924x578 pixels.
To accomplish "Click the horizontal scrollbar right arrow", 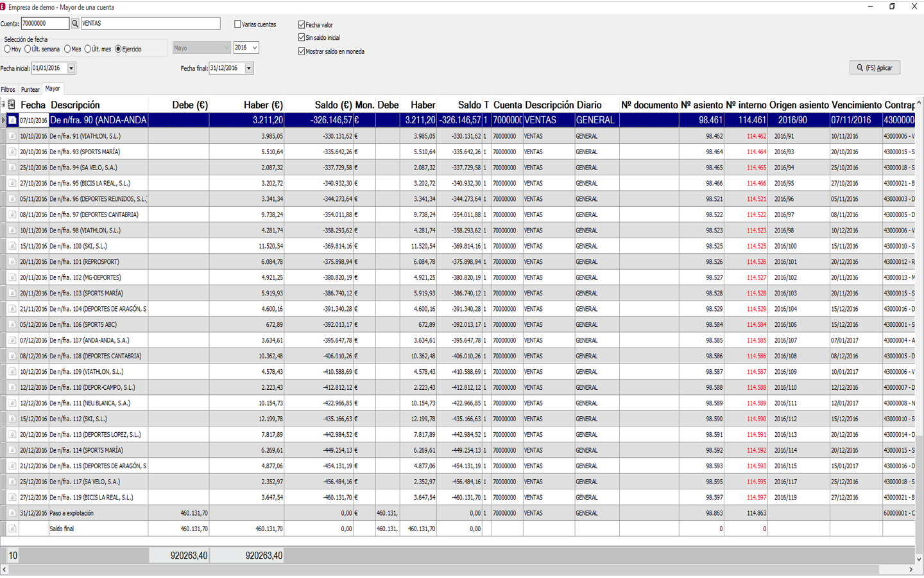I will coord(911,570).
